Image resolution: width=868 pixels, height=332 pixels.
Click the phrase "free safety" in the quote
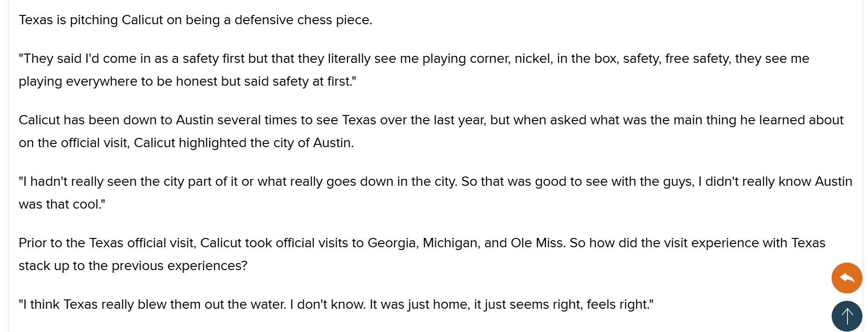coord(698,59)
